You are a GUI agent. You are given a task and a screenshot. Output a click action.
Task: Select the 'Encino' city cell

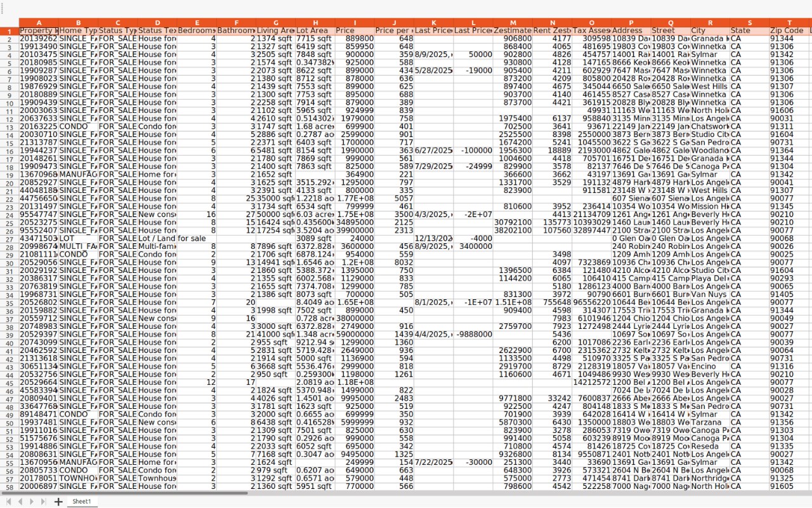point(710,366)
